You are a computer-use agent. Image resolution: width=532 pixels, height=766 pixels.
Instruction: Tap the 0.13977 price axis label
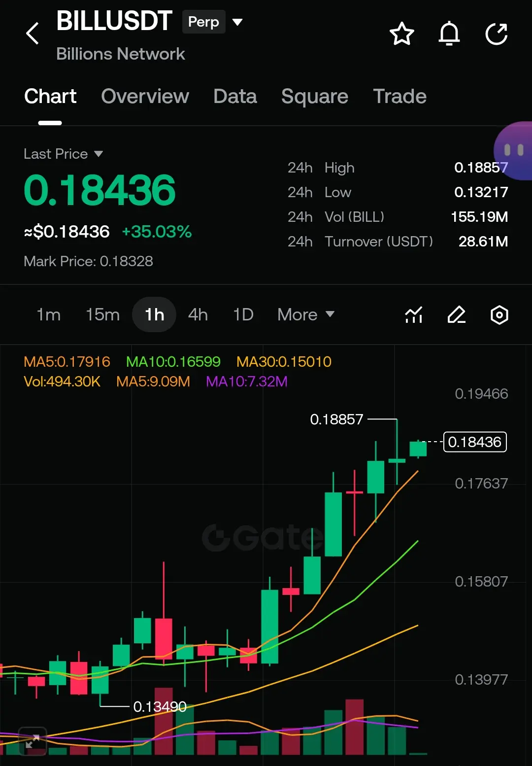(481, 680)
